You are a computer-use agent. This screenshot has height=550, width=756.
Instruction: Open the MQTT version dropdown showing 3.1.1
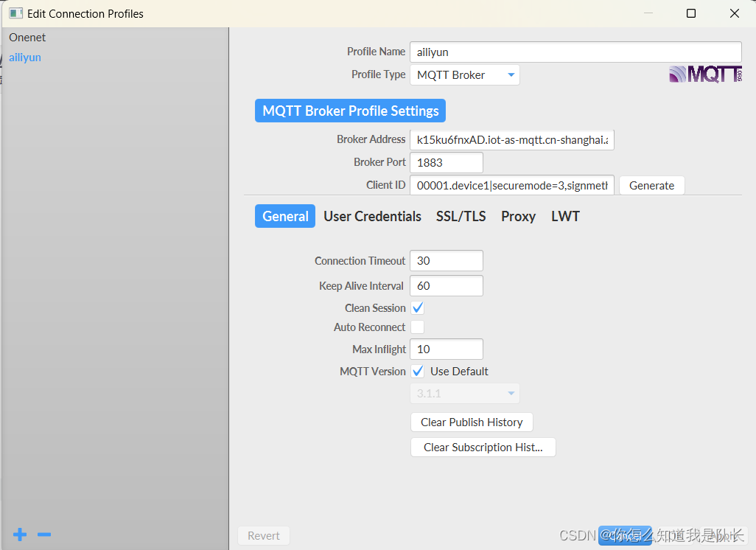(x=464, y=393)
